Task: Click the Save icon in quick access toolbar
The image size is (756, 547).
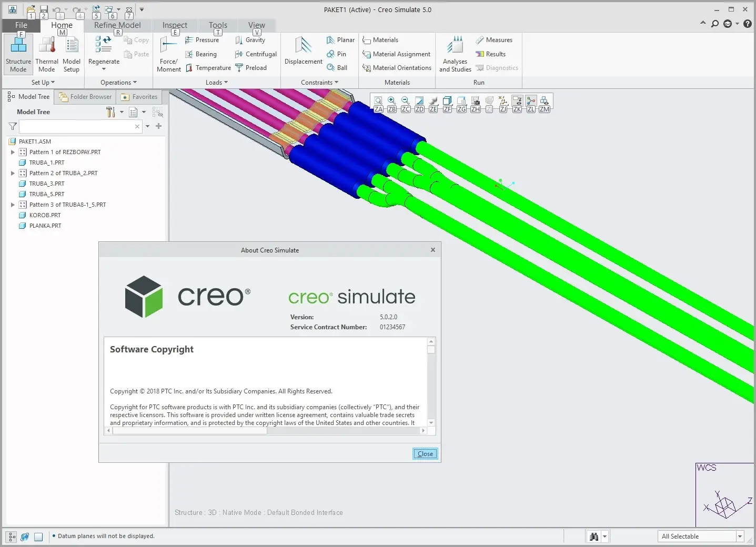Action: click(44, 9)
